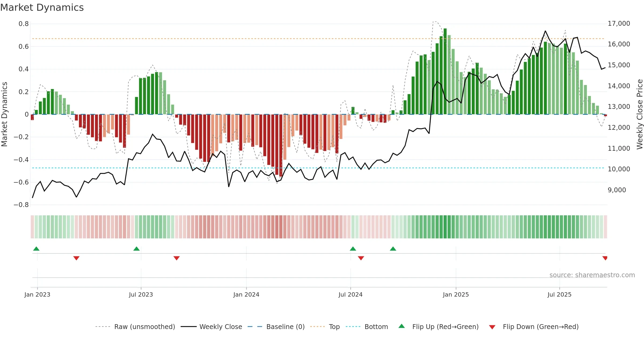Viewport: 644px width, 362px height.
Task: Click the flip-down marker in Mar 2023
Action: [76, 258]
